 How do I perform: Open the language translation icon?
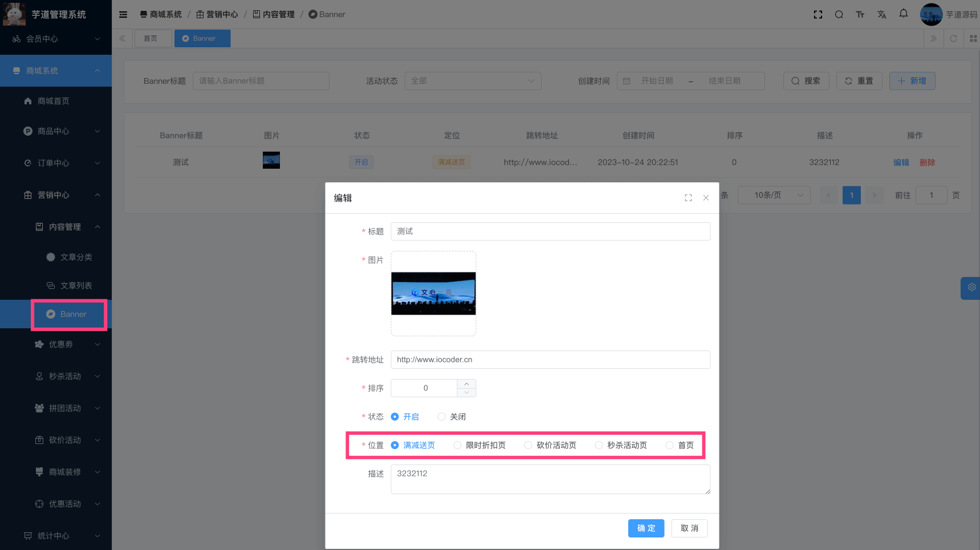[882, 14]
